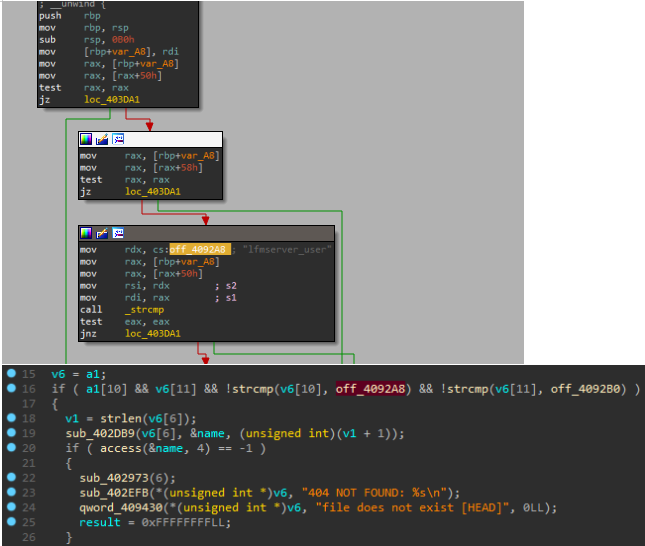Viewport: 645px width, 546px height.
Task: Click test eax, eax instruction
Action: pyautogui.click(x=125, y=322)
